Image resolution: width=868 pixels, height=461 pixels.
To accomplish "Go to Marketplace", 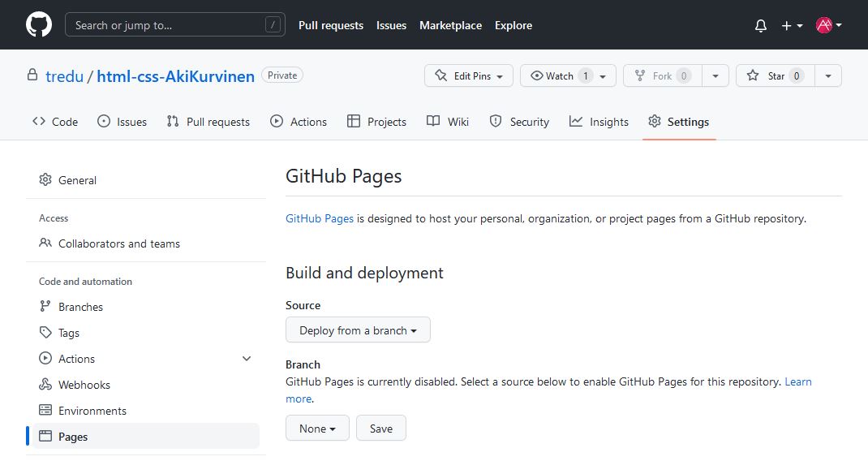I will pos(450,25).
